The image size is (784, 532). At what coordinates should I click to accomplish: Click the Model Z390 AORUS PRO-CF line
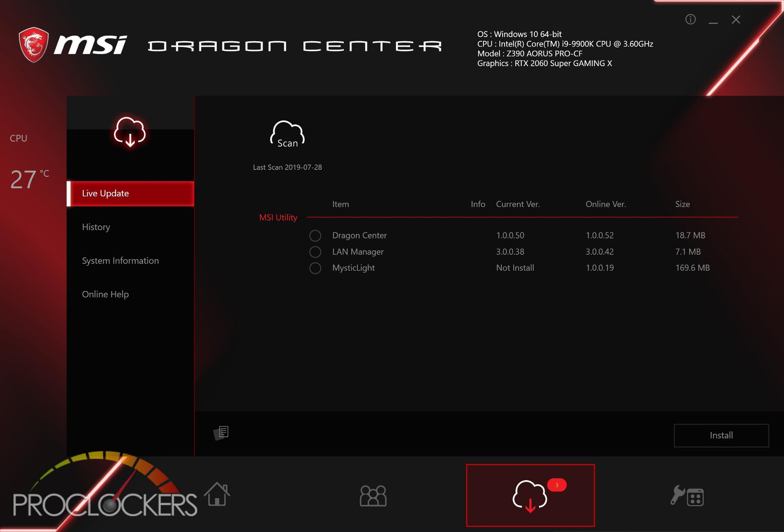[x=530, y=53]
